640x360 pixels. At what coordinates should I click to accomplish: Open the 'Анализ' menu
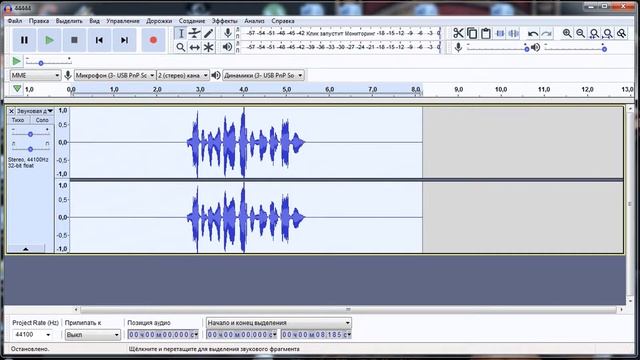[x=254, y=21]
